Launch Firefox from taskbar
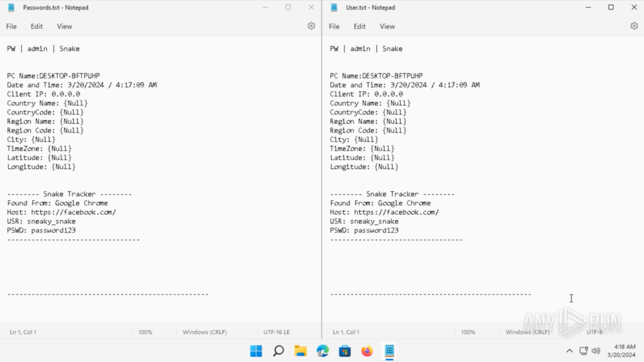Viewport: 644px width, 362px height. 367,351
